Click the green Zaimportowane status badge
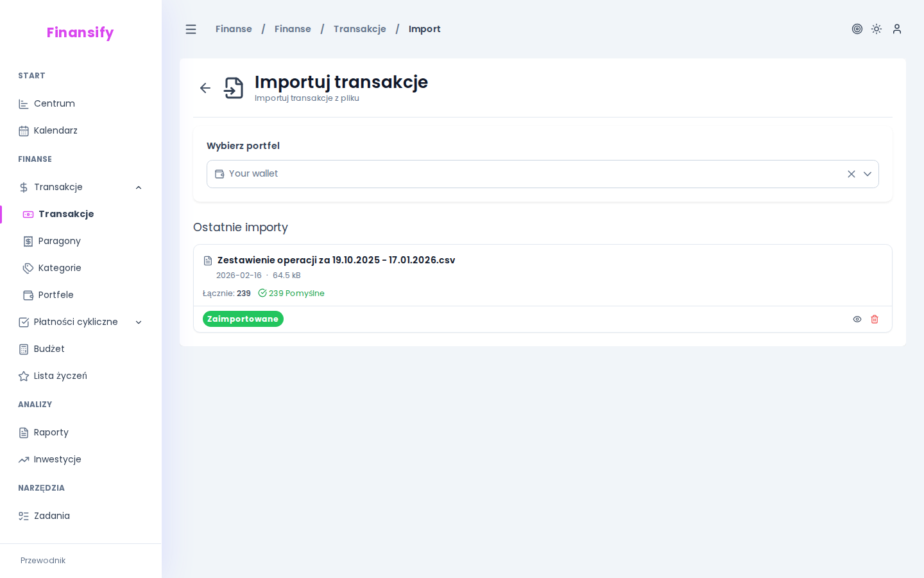This screenshot has width=924, height=578. click(243, 319)
